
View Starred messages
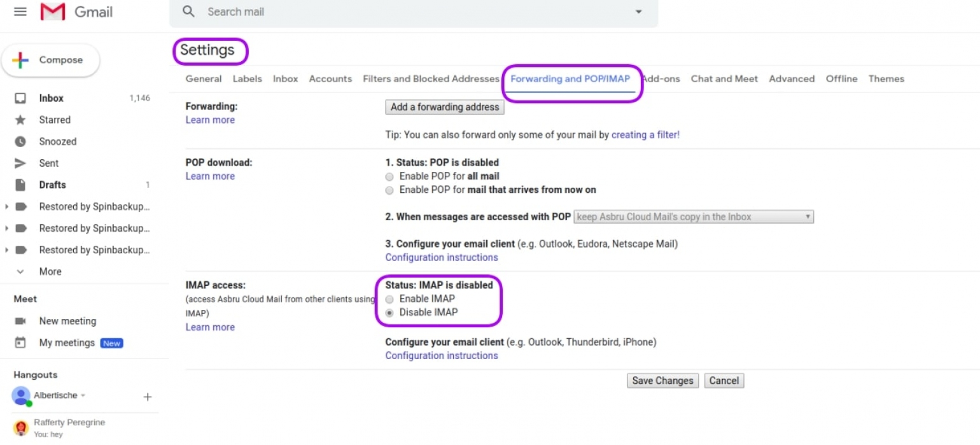[55, 120]
